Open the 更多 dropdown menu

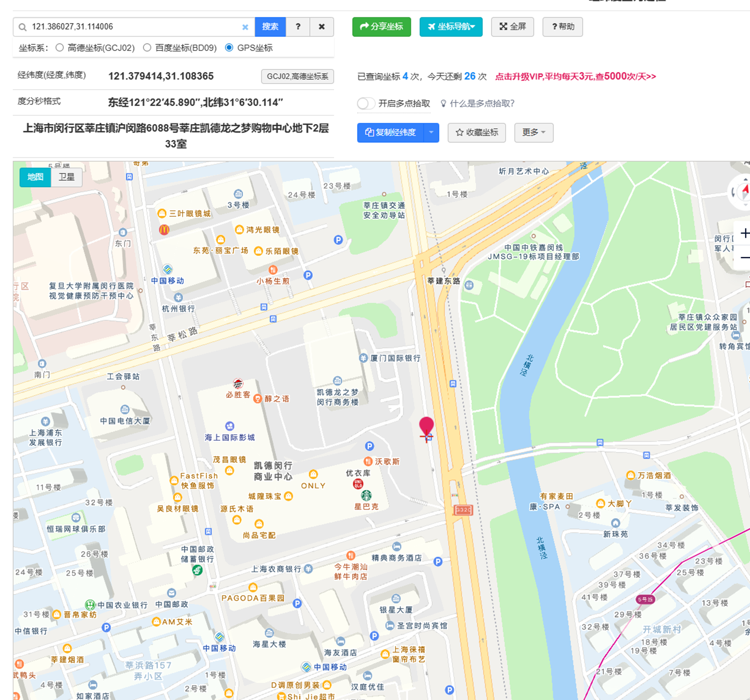coord(534,132)
